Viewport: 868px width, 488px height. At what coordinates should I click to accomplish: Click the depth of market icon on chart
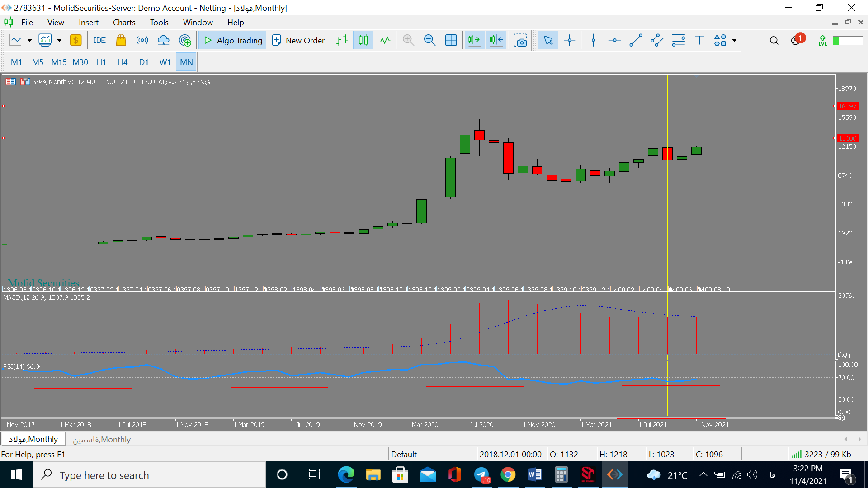coord(25,82)
